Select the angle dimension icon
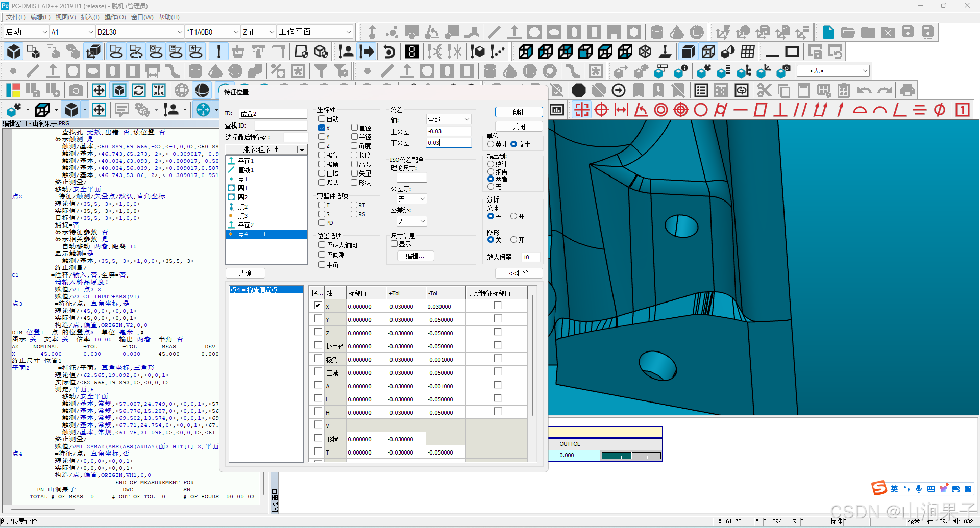This screenshot has height=528, width=980. click(641, 110)
